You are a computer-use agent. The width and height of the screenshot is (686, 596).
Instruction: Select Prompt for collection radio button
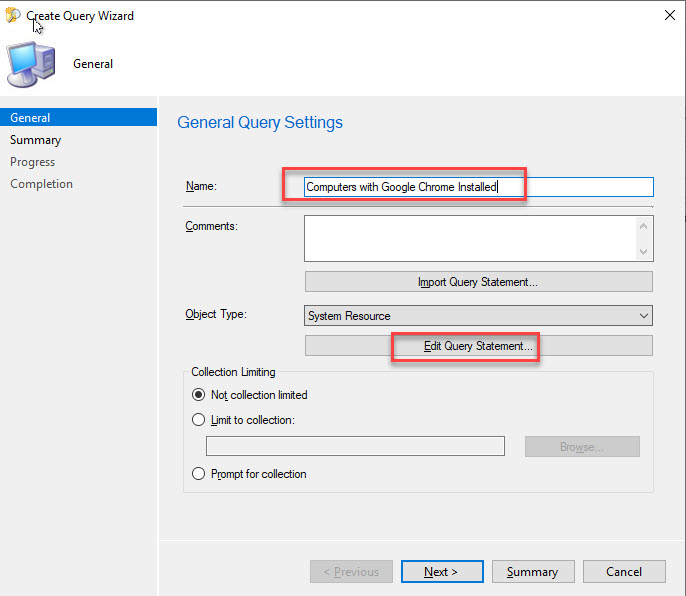[x=198, y=474]
